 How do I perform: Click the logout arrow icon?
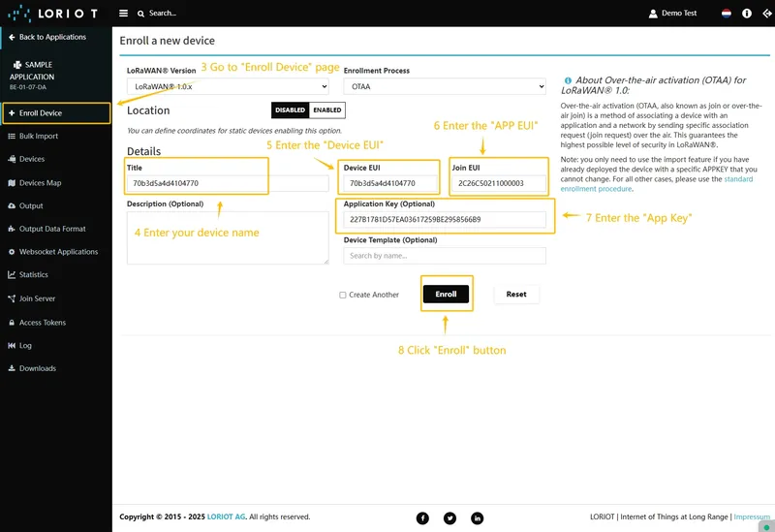767,14
